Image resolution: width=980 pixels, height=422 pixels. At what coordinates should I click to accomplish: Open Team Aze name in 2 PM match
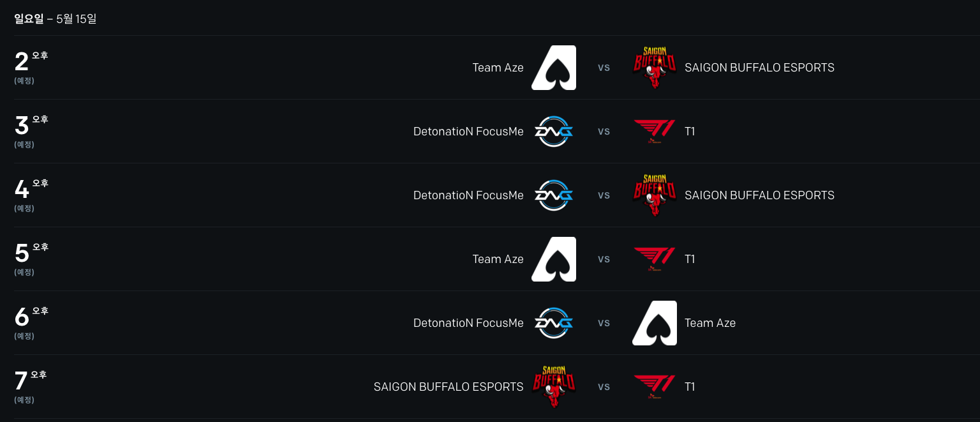[498, 68]
